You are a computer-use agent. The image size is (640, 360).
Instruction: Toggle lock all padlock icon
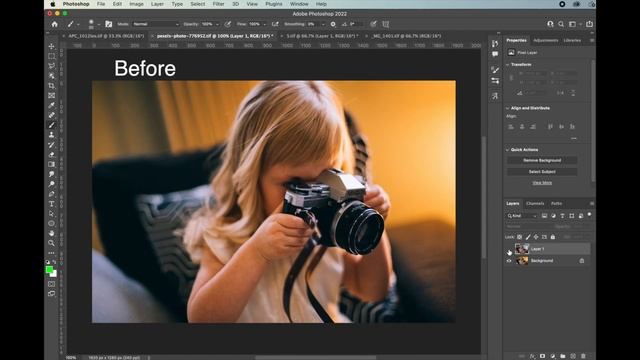553,237
